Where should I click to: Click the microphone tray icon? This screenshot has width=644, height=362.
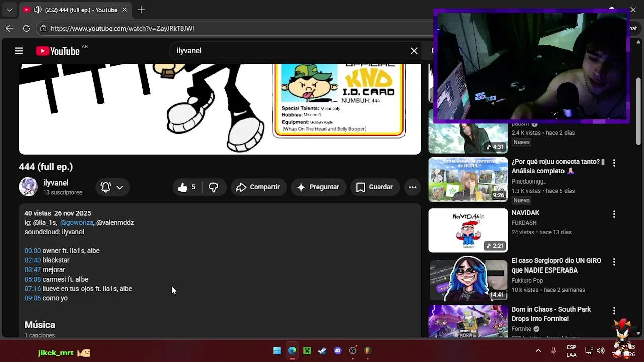tap(553, 351)
